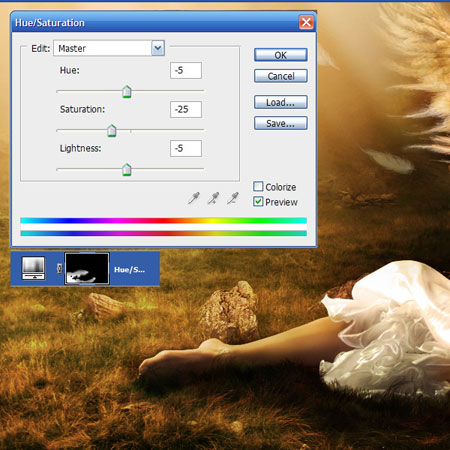Select the layer mask thumbnail

click(87, 268)
